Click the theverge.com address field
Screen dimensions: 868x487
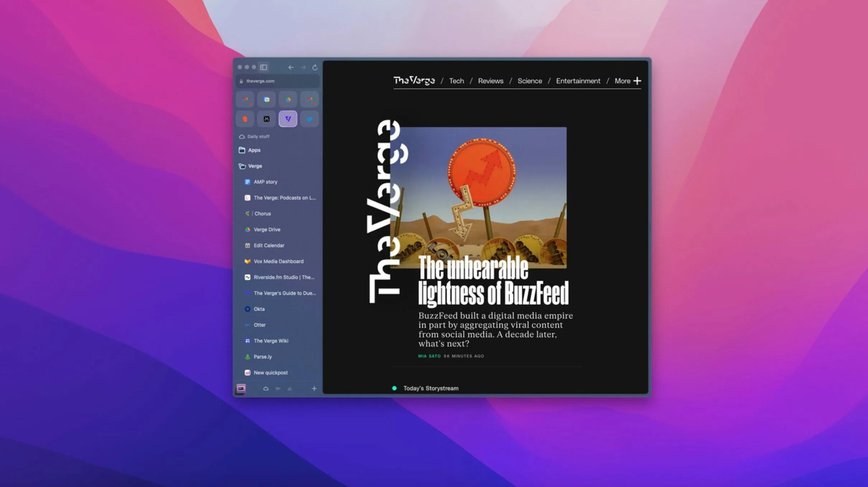click(278, 81)
